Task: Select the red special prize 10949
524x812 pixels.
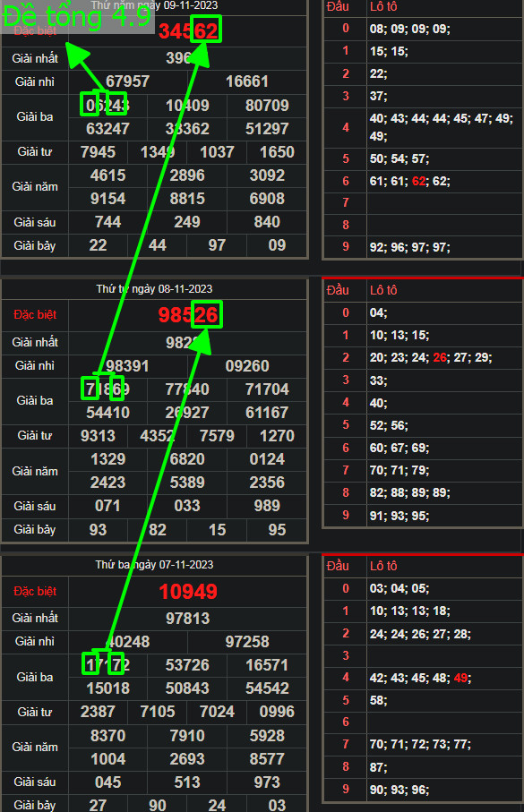Action: coord(188,592)
